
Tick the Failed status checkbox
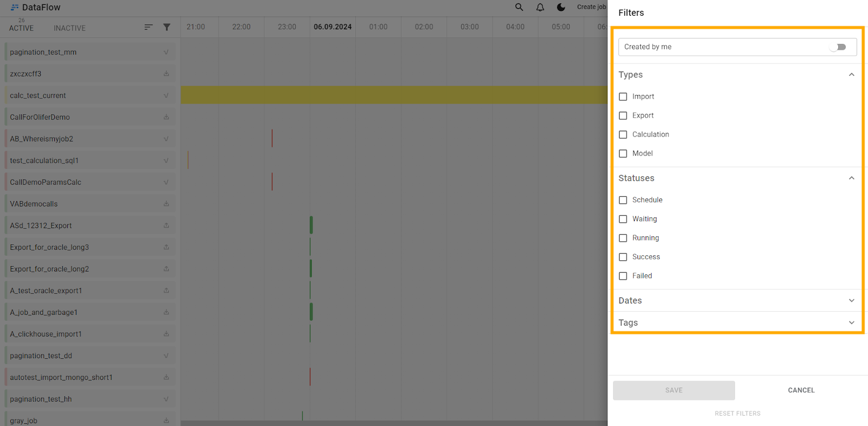click(x=623, y=276)
